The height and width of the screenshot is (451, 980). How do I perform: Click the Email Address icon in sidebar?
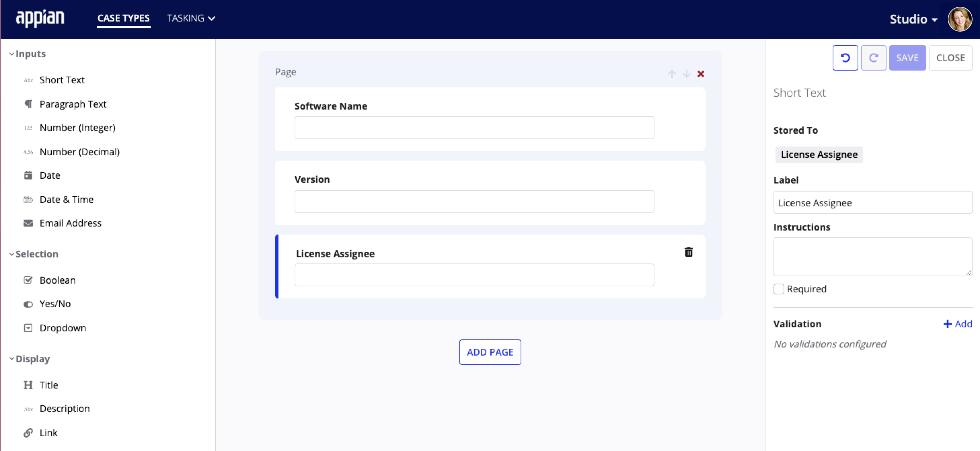(28, 223)
